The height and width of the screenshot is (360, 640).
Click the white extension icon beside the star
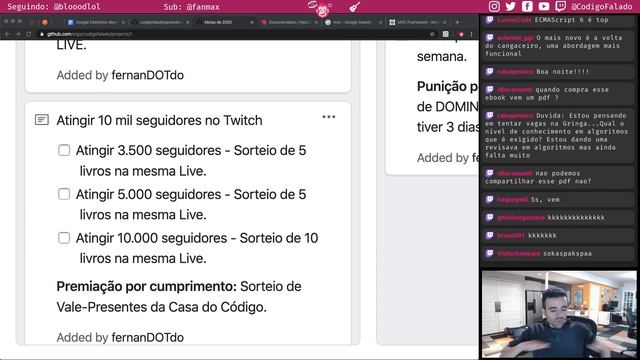point(446,34)
